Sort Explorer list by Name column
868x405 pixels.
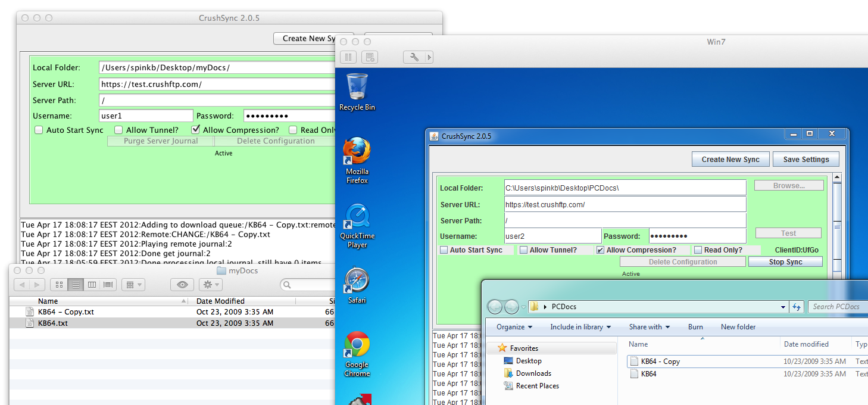point(702,344)
